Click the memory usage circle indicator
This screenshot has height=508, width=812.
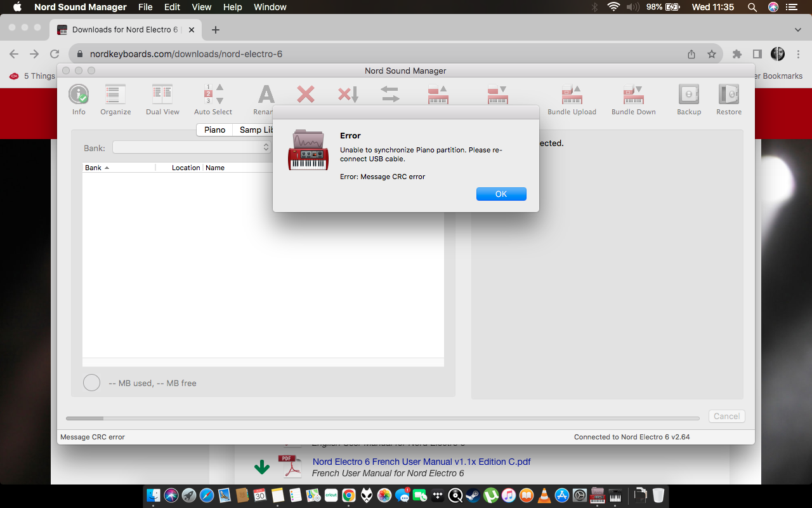click(x=92, y=383)
